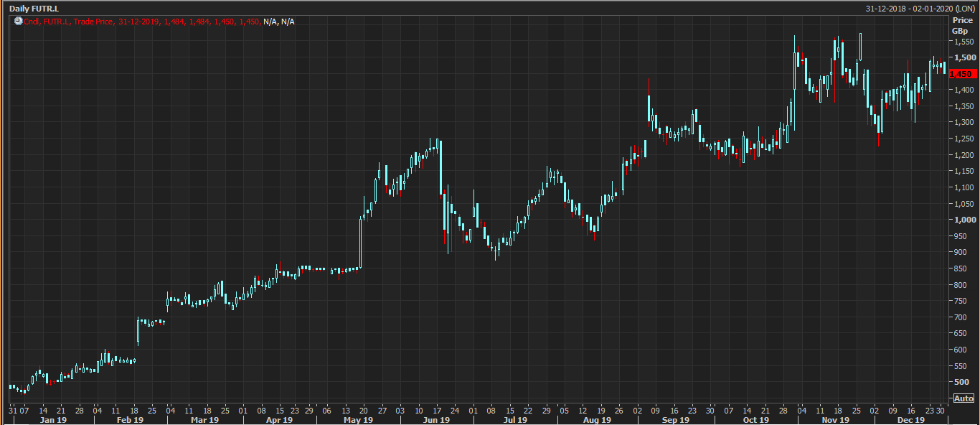Click the Nov 19 month label
This screenshot has width=980, height=425.
(x=835, y=420)
